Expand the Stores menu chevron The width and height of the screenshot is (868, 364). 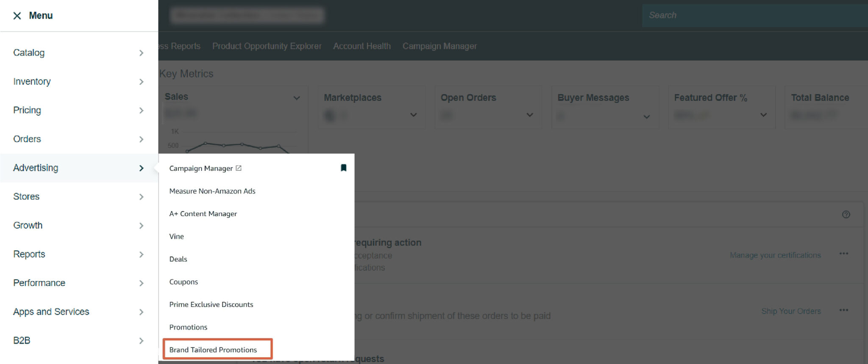[x=141, y=197]
